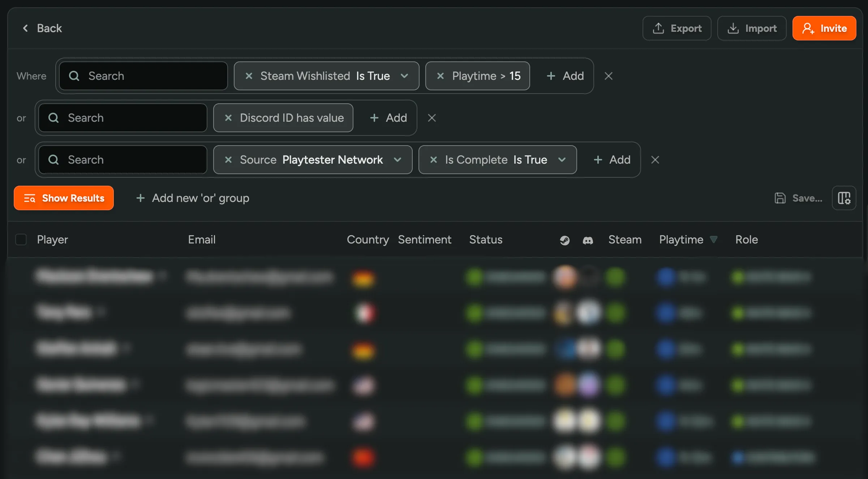
Task: Remove the Discord ID has value filter
Action: coord(228,118)
